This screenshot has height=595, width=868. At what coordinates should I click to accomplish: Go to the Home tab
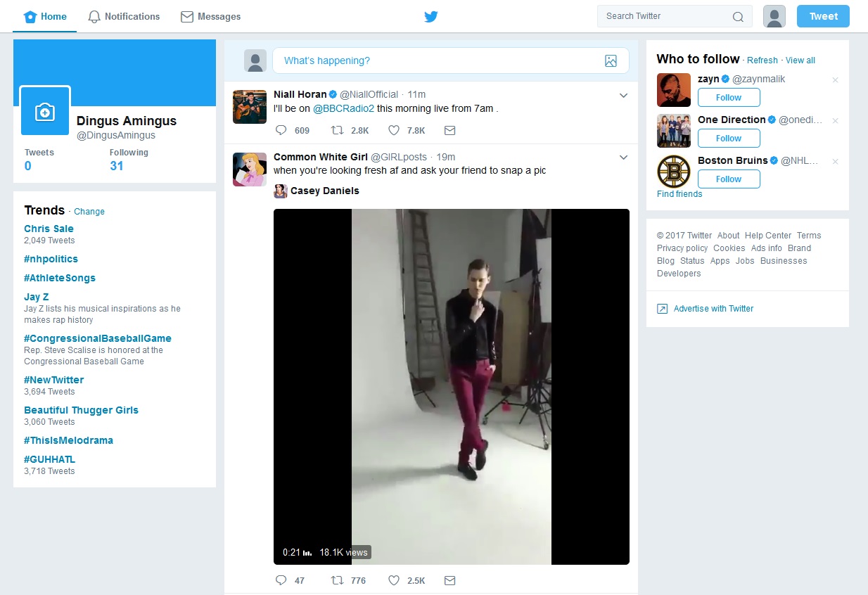coord(46,16)
